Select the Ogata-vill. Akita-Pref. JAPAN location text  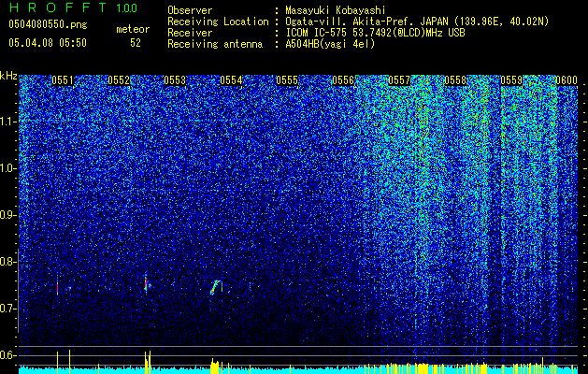click(x=417, y=22)
